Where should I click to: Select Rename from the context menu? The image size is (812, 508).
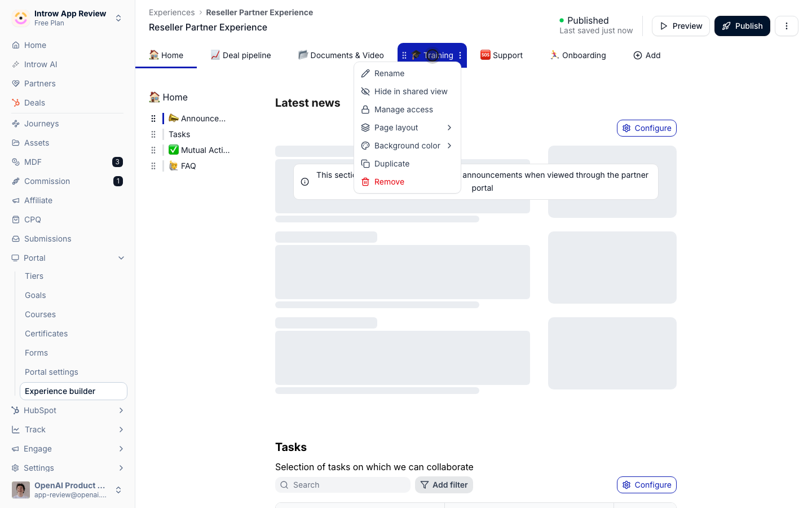[x=407, y=73]
